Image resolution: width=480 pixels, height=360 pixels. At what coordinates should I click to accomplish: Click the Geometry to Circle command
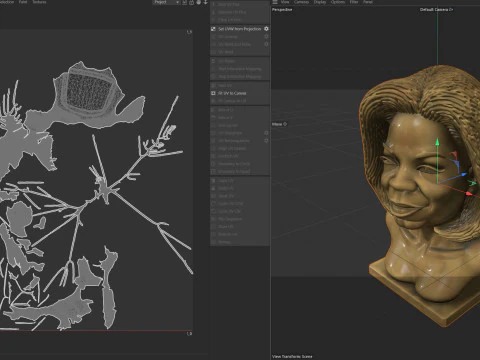tap(234, 164)
